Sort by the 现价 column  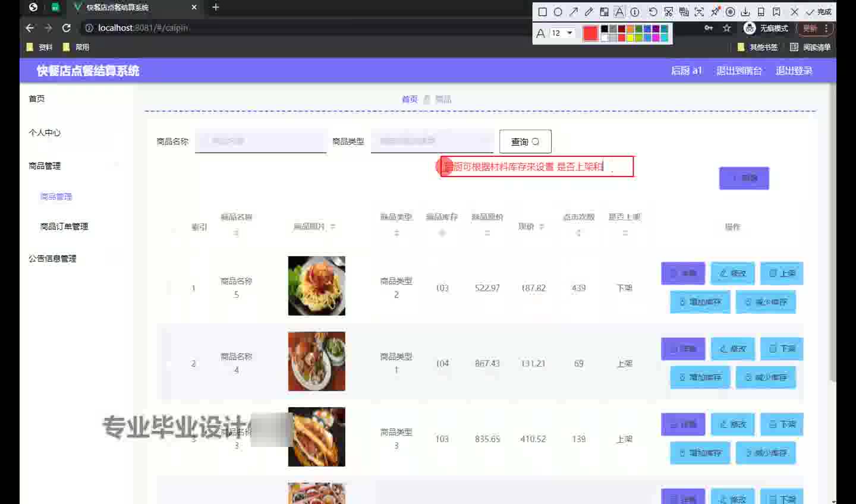tap(542, 226)
